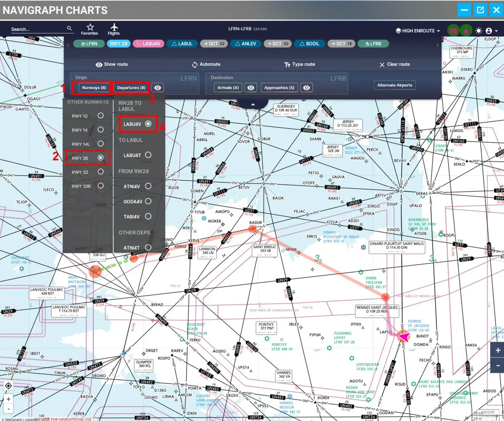
Task: Click the Alternate Airports button
Action: (x=395, y=85)
